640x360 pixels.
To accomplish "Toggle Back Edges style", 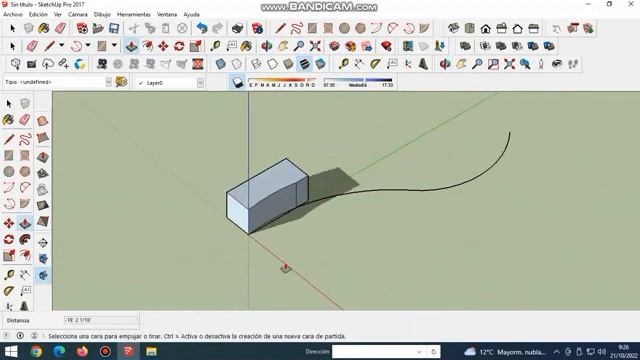I will click(x=237, y=64).
